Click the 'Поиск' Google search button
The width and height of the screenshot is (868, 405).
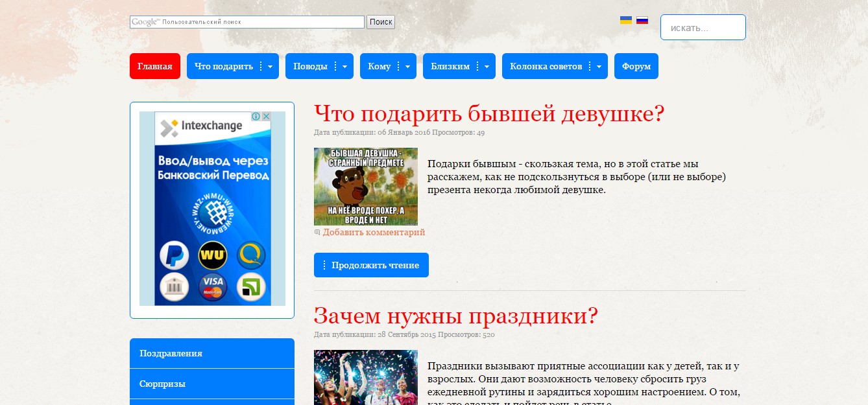(x=381, y=22)
